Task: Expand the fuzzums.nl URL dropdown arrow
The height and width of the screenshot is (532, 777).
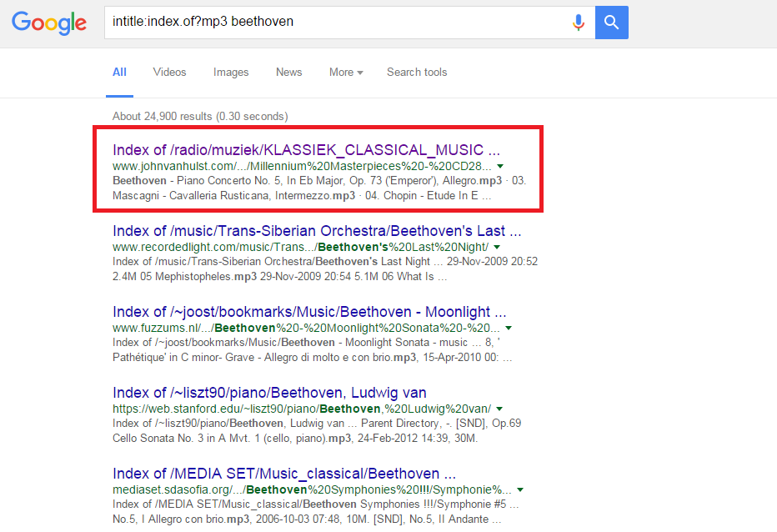Action: [509, 328]
